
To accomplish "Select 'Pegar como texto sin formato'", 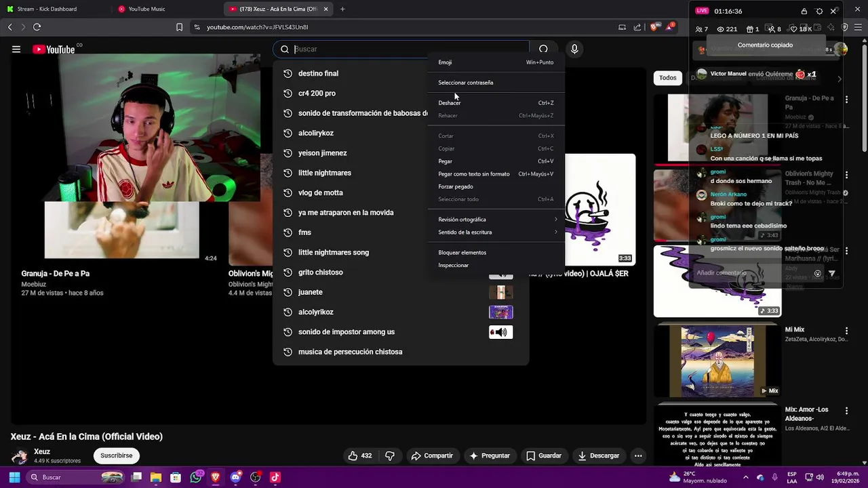I will coord(496,174).
